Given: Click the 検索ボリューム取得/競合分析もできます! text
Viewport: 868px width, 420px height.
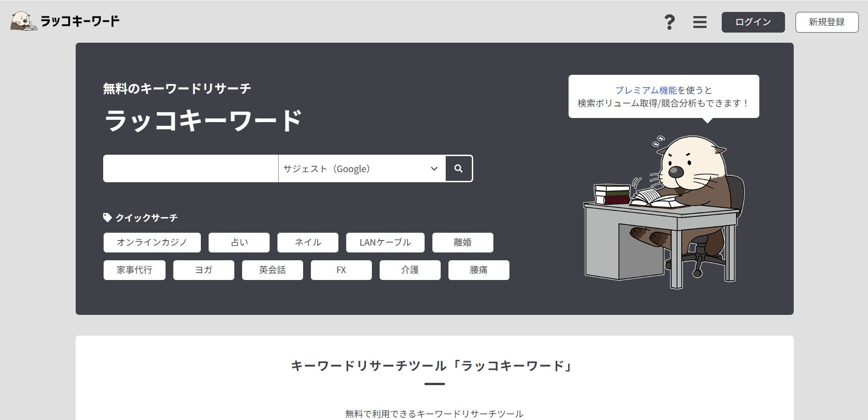Looking at the screenshot, I should click(663, 103).
